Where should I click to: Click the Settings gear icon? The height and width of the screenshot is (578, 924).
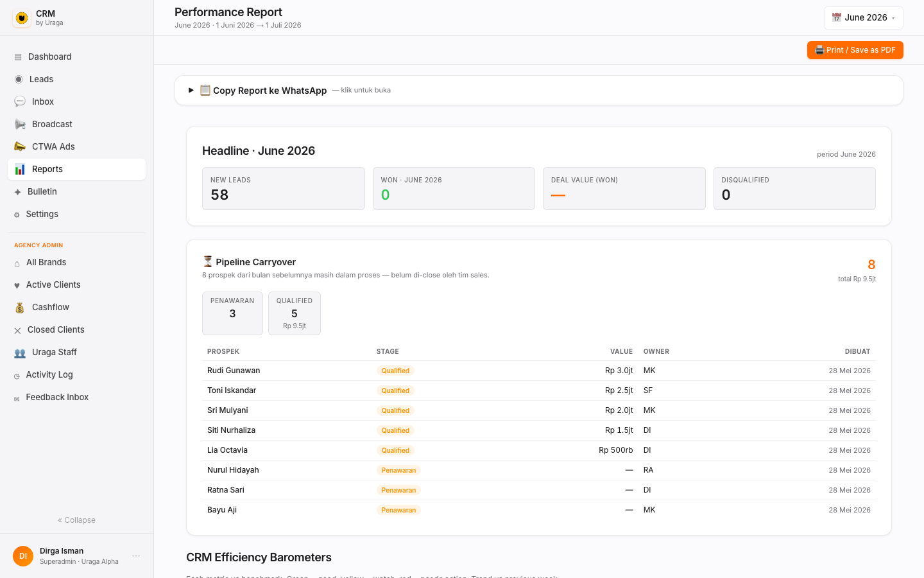tap(17, 215)
